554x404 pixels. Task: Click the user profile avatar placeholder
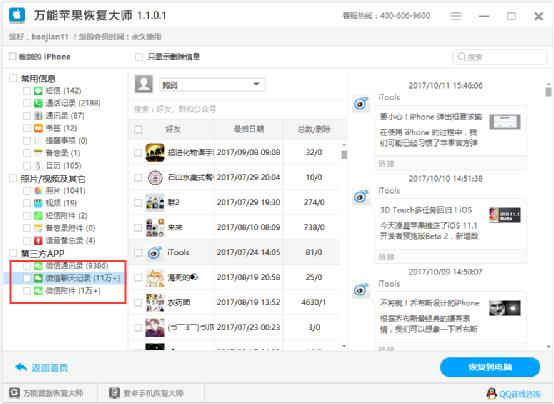click(x=144, y=84)
